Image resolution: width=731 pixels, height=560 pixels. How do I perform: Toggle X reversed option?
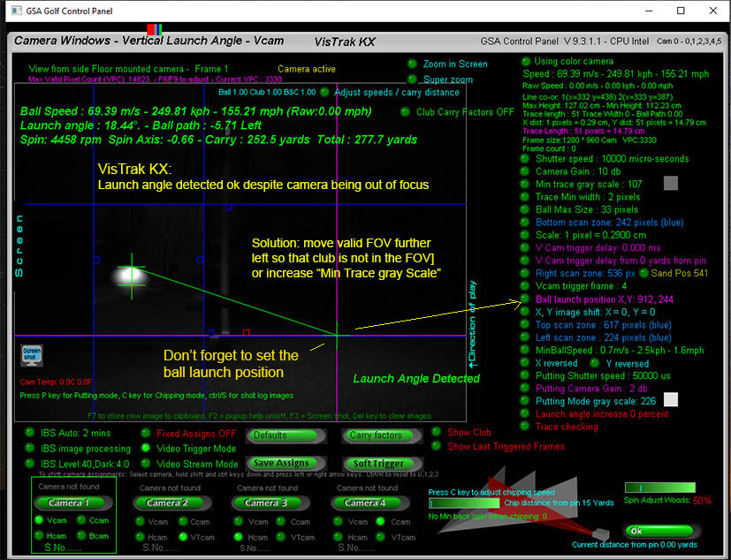click(x=525, y=362)
